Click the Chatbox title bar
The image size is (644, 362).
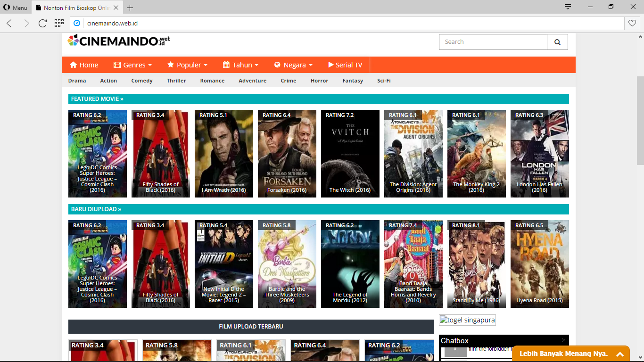[x=504, y=340]
